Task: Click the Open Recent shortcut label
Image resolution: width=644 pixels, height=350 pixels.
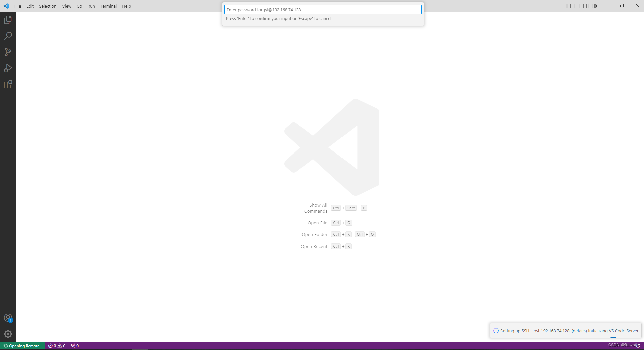Action: (x=314, y=247)
